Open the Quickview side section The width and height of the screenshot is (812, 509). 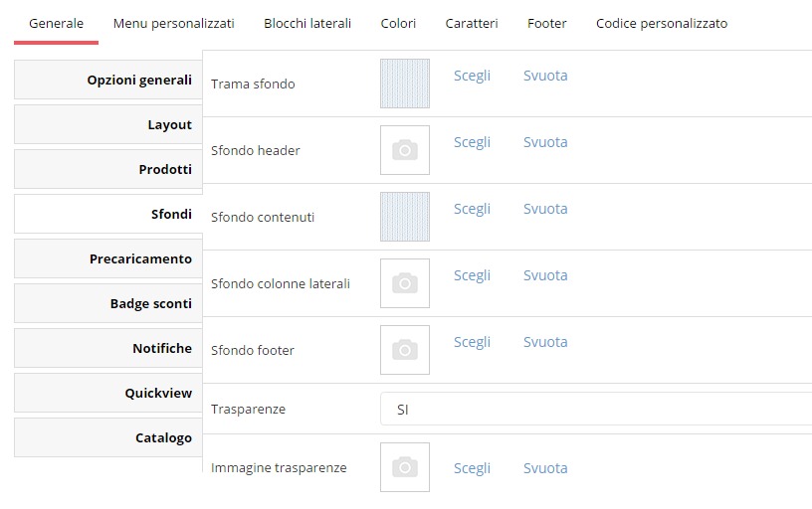coord(108,393)
